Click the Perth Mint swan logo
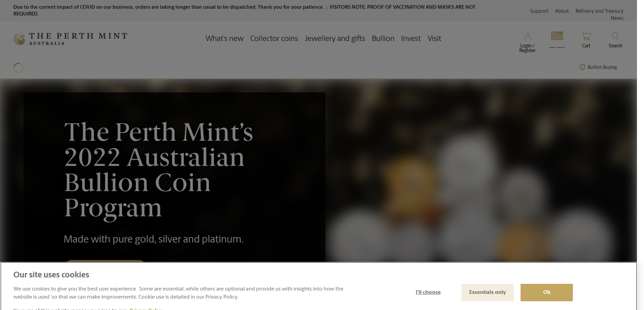This screenshot has width=644, height=310. tap(19, 39)
